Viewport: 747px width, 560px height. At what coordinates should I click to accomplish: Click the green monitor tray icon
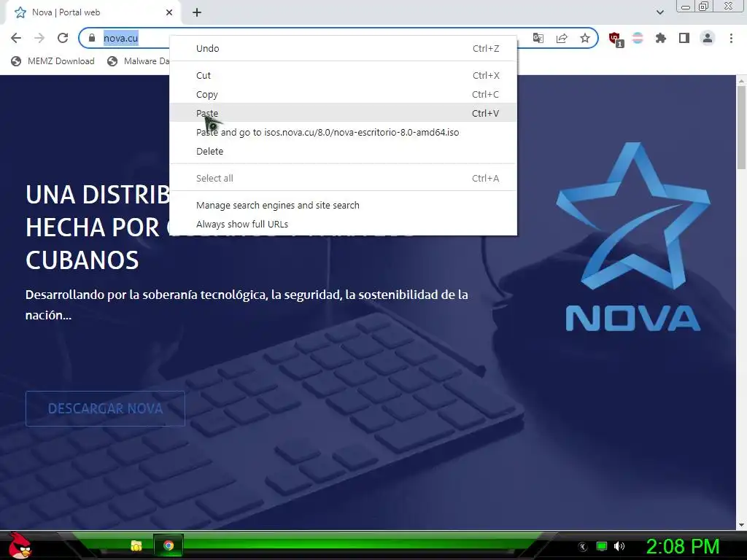[x=602, y=546]
